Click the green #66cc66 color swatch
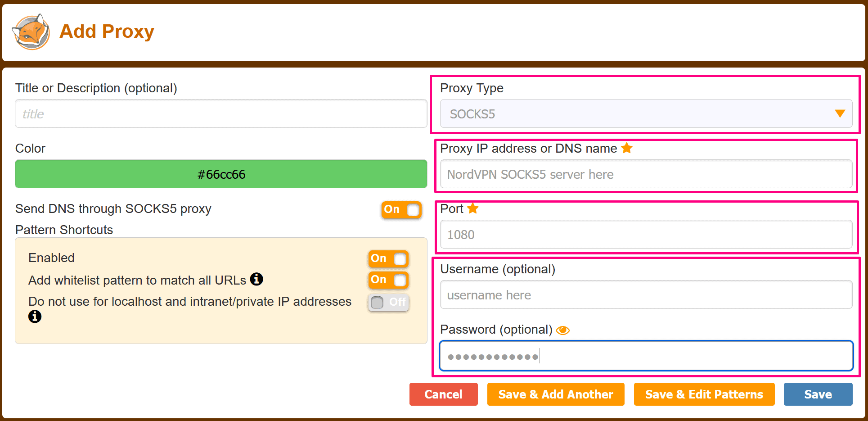Image resolution: width=868 pixels, height=421 pixels. point(220,174)
